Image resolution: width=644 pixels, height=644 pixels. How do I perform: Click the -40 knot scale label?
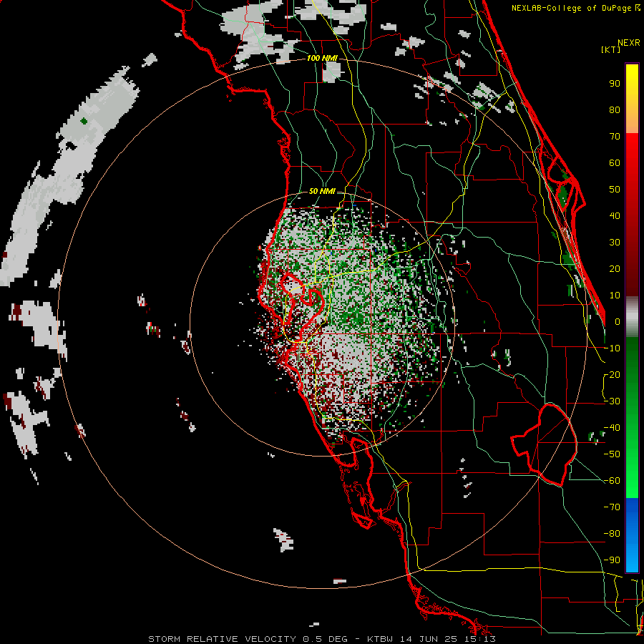[x=612, y=428]
